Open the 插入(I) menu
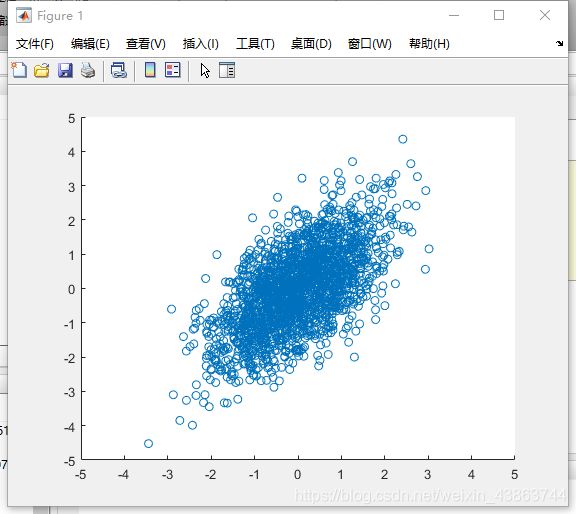 [201, 44]
